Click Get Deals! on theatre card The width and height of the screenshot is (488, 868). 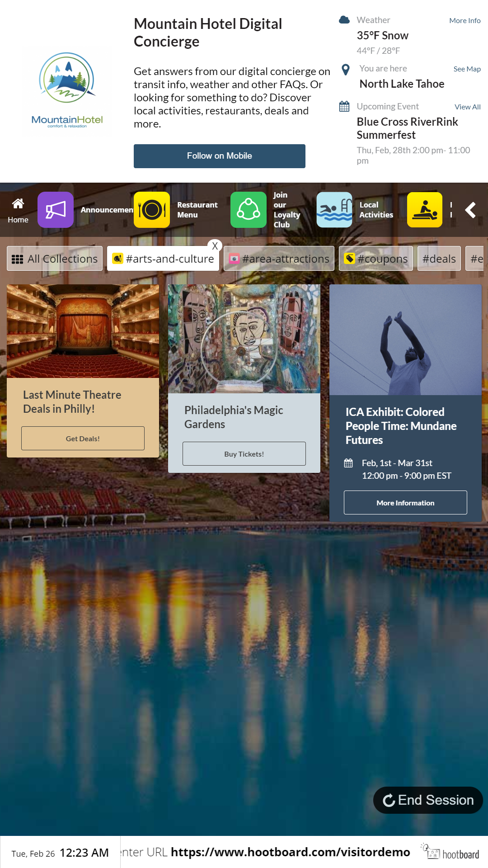pyautogui.click(x=83, y=439)
